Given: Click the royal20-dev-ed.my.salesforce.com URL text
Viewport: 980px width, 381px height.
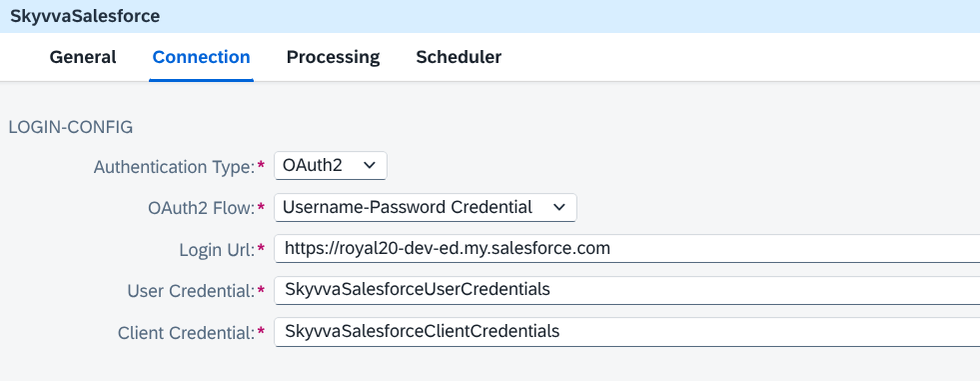Looking at the screenshot, I should (x=447, y=249).
